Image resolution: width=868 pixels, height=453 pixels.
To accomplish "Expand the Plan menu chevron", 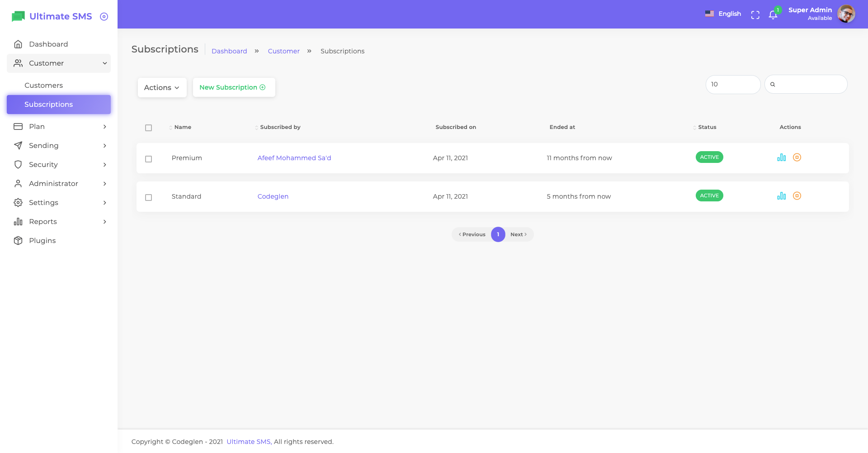I will click(105, 127).
